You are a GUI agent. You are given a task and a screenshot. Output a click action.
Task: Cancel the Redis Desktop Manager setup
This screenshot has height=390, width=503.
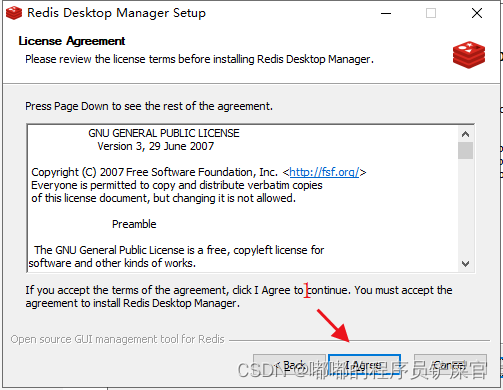[450, 365]
